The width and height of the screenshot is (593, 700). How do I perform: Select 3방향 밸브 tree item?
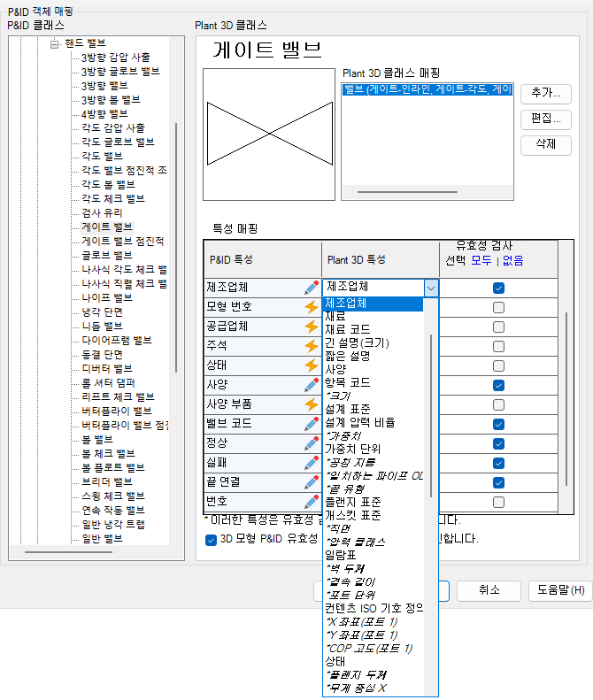click(x=104, y=86)
